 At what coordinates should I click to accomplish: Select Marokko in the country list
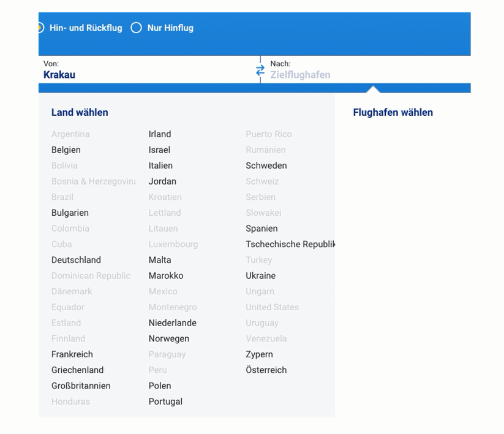(166, 275)
